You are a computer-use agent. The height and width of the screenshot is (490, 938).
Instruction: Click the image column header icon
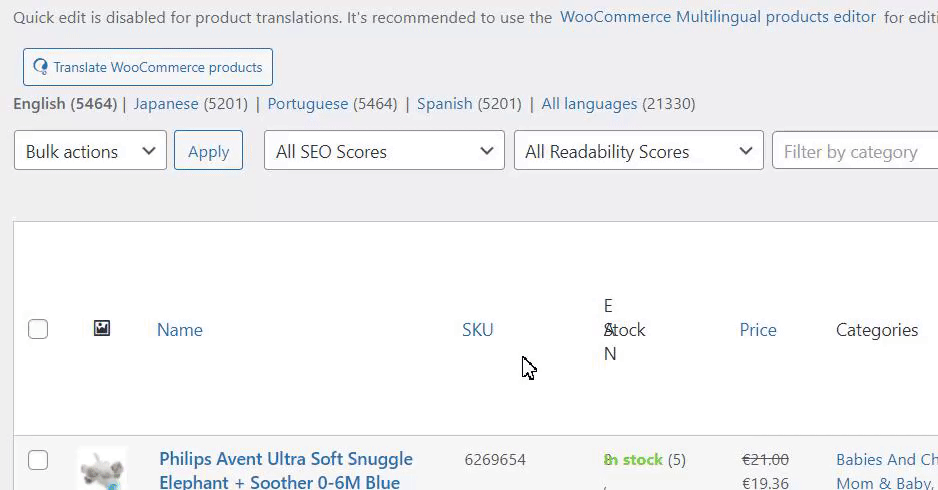(101, 328)
